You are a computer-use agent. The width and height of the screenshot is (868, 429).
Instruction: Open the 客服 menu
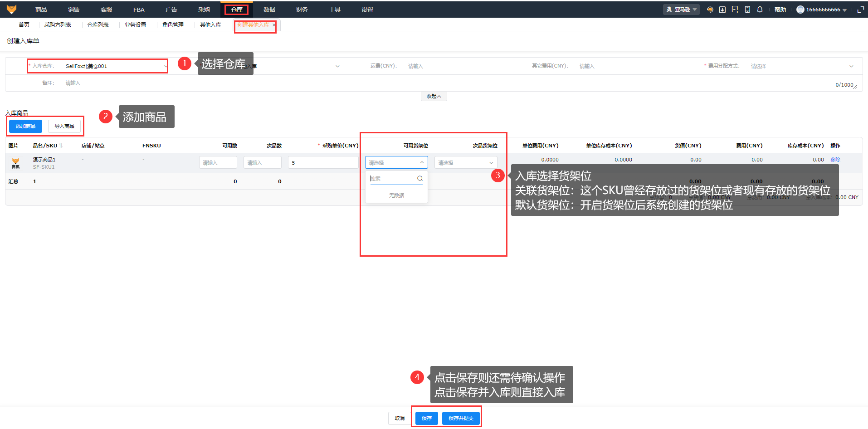pyautogui.click(x=107, y=10)
